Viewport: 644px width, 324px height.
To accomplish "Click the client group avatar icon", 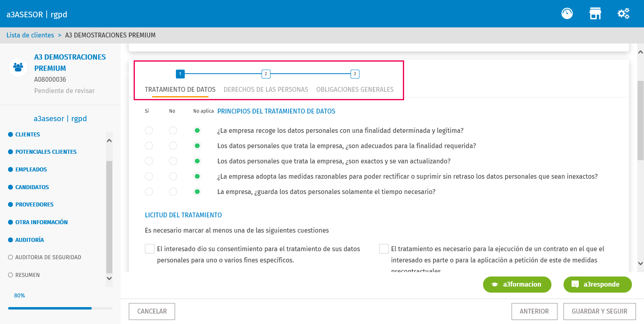I will tap(18, 67).
